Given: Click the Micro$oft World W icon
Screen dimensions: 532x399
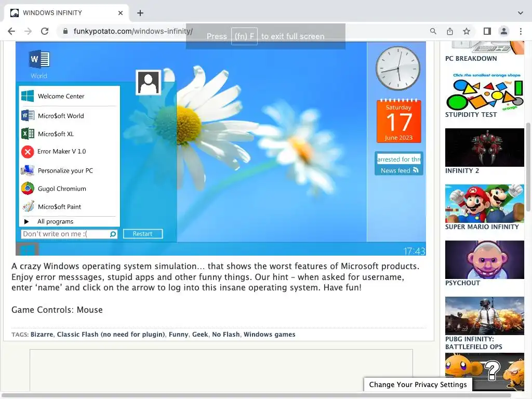Looking at the screenshot, I should pos(28,116).
